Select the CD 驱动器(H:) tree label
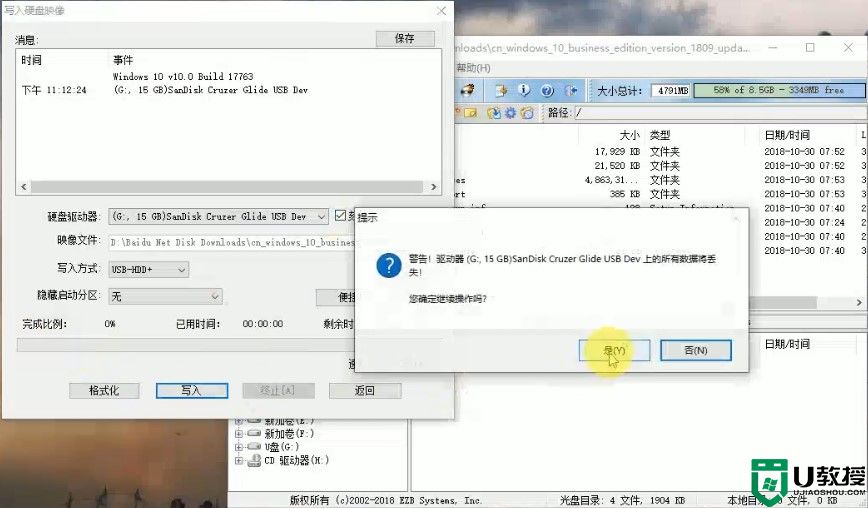This screenshot has height=508, width=868. pyautogui.click(x=296, y=460)
